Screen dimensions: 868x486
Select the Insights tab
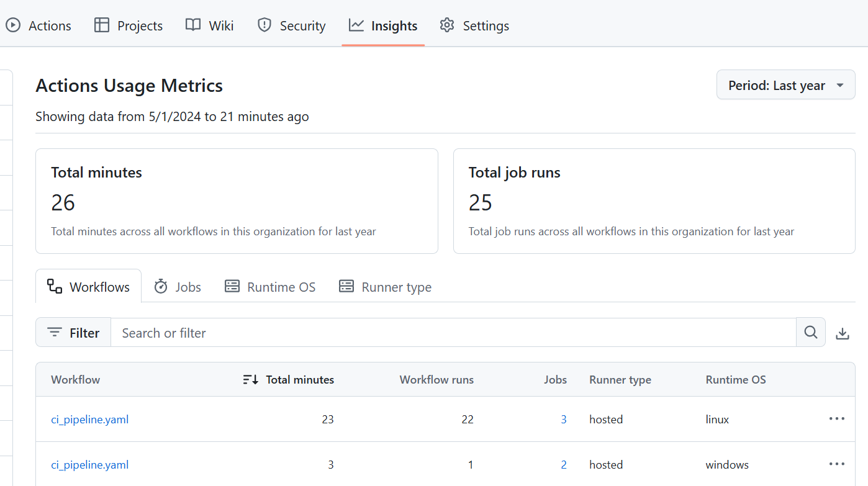click(x=383, y=25)
